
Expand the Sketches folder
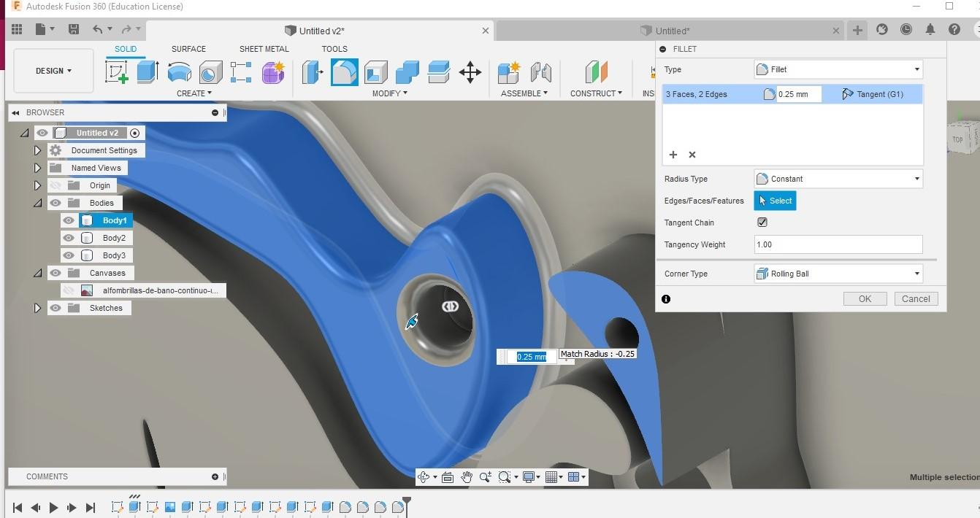(x=37, y=308)
